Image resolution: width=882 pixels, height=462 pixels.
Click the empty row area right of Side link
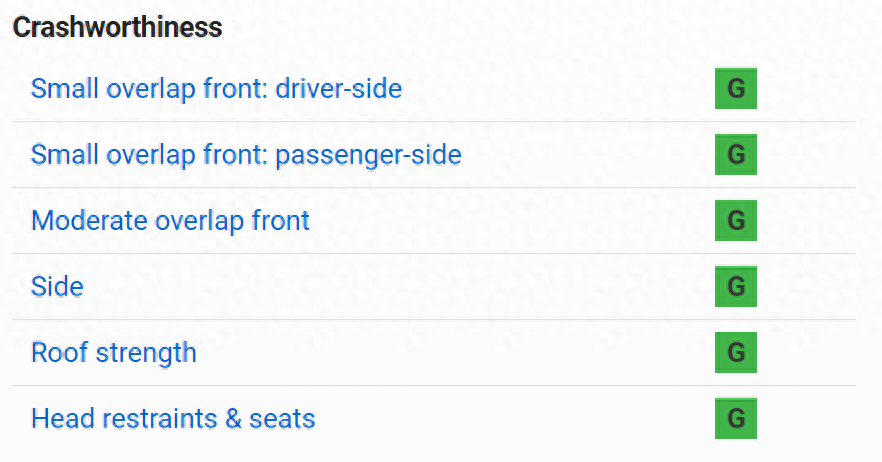pos(400,287)
